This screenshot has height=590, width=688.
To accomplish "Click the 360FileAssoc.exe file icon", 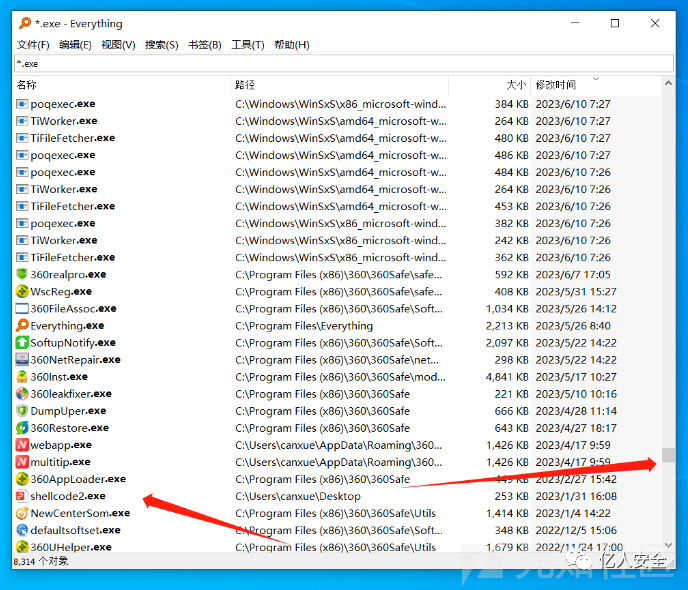I will [x=22, y=308].
